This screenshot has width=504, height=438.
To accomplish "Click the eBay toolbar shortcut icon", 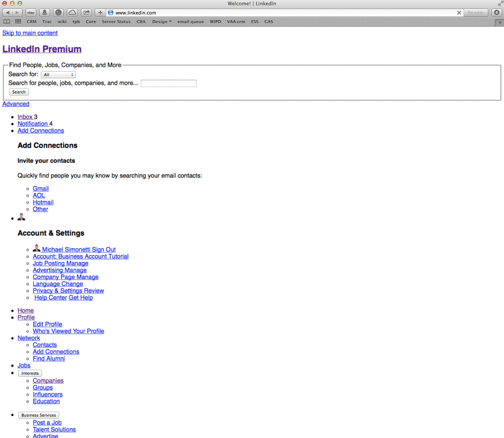I will pyautogui.click(x=31, y=12).
